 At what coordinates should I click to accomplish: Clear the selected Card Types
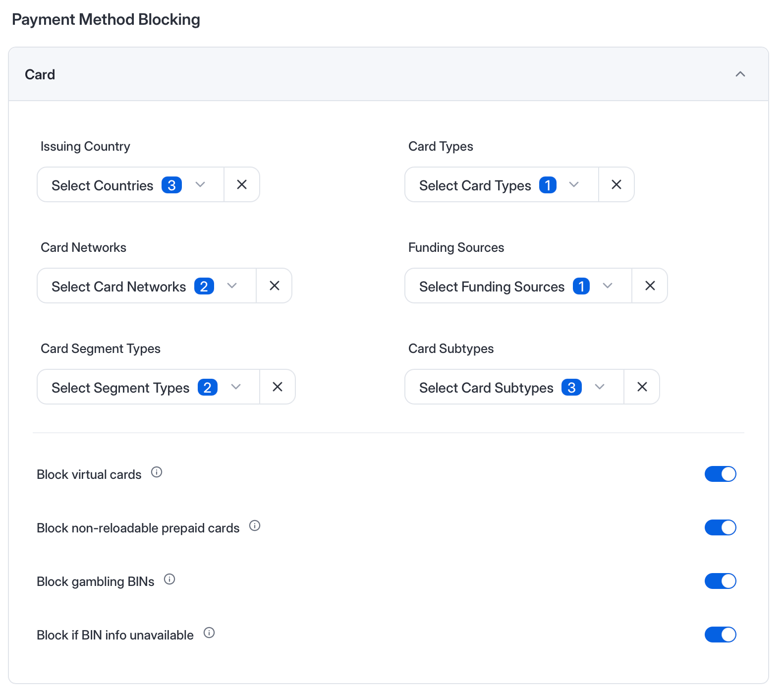616,184
